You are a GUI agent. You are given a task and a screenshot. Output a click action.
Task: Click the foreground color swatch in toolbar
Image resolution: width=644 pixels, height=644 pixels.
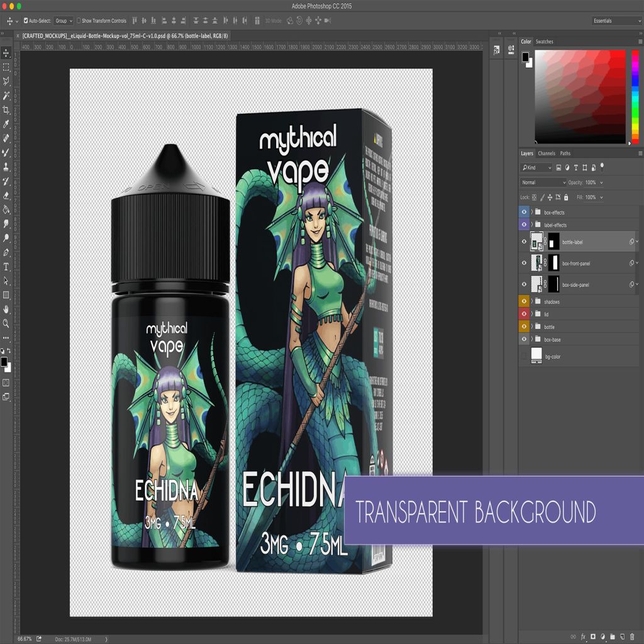[x=4, y=362]
